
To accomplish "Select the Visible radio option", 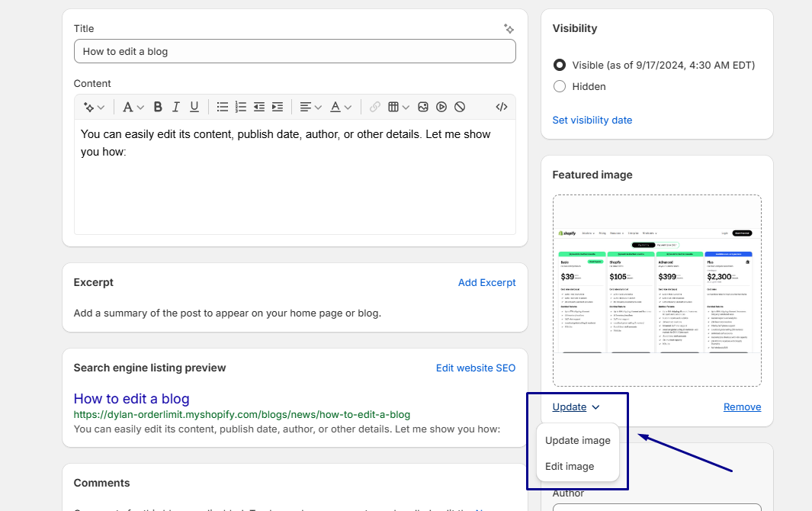I will [x=560, y=65].
